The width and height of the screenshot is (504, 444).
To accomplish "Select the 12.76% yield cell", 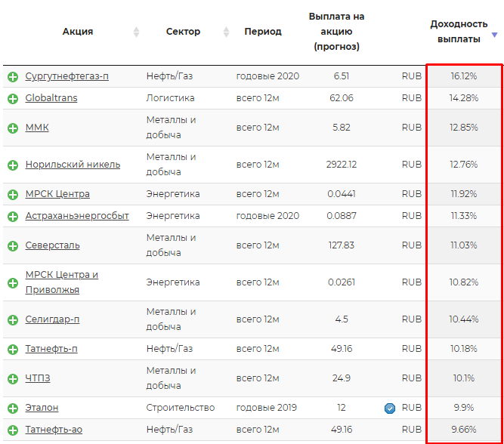I will tap(464, 165).
